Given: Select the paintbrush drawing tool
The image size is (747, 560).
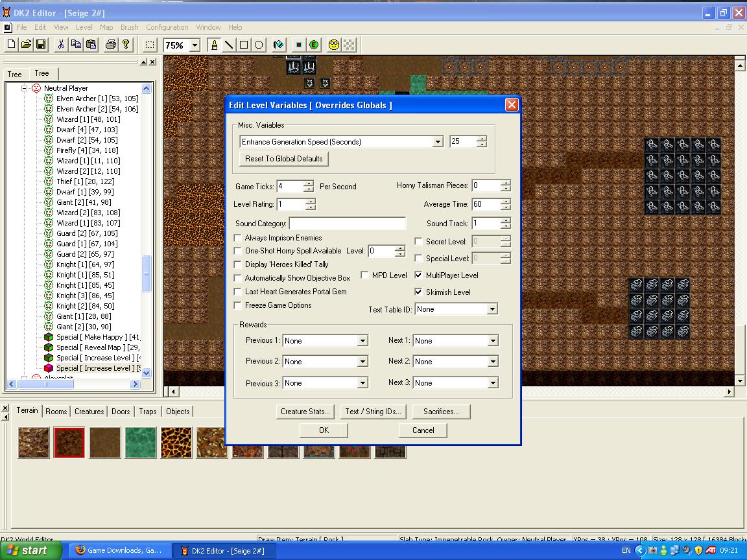Looking at the screenshot, I should [214, 45].
